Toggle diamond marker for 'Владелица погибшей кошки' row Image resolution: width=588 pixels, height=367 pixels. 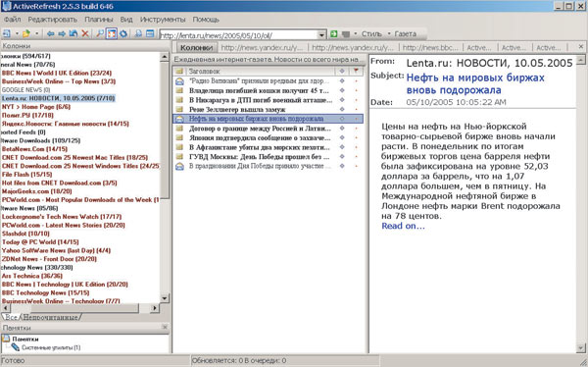click(342, 90)
